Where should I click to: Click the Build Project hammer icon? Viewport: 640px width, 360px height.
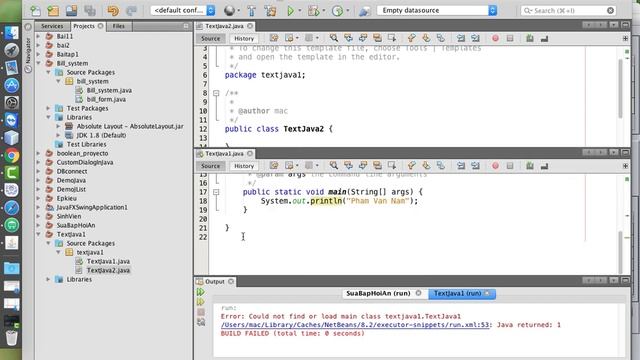(x=251, y=11)
